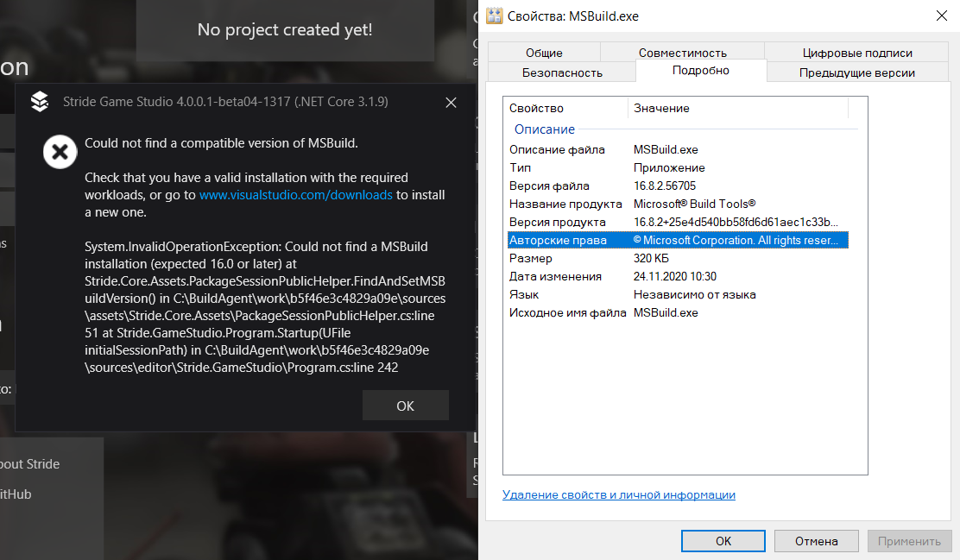Select the Язык property row
The width and height of the screenshot is (960, 560).
pos(678,294)
